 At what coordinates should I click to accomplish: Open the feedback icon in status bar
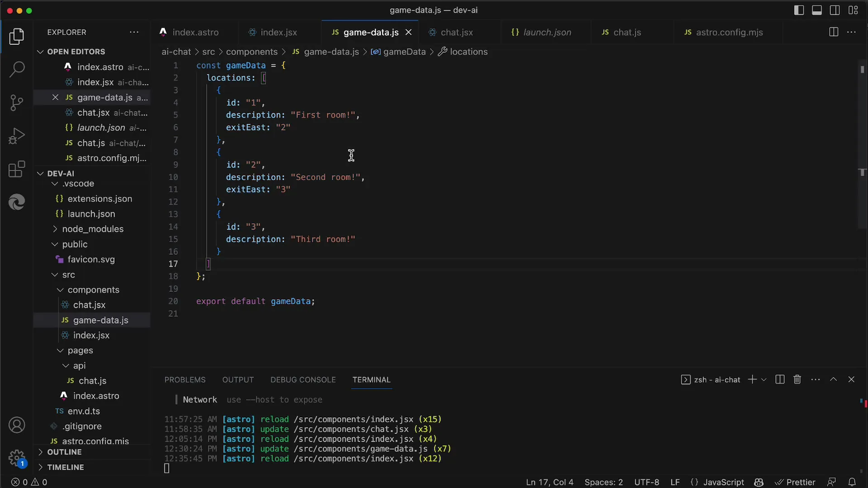click(831, 482)
